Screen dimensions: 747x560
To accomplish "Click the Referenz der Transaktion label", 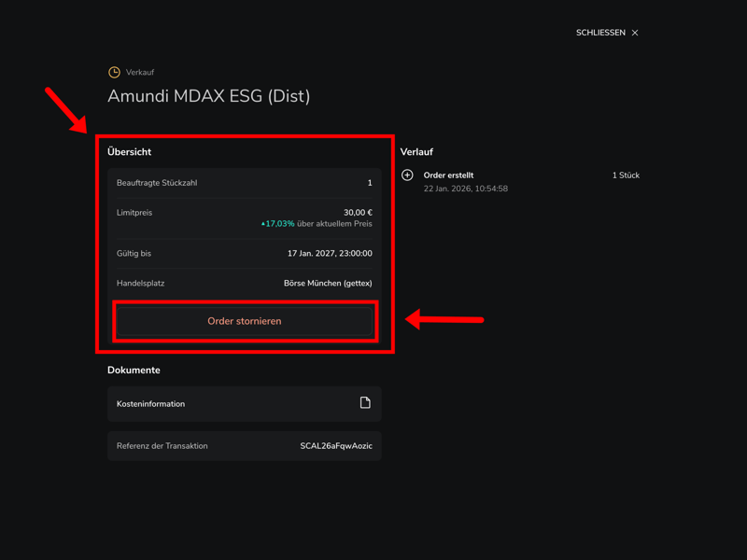I will pyautogui.click(x=162, y=446).
